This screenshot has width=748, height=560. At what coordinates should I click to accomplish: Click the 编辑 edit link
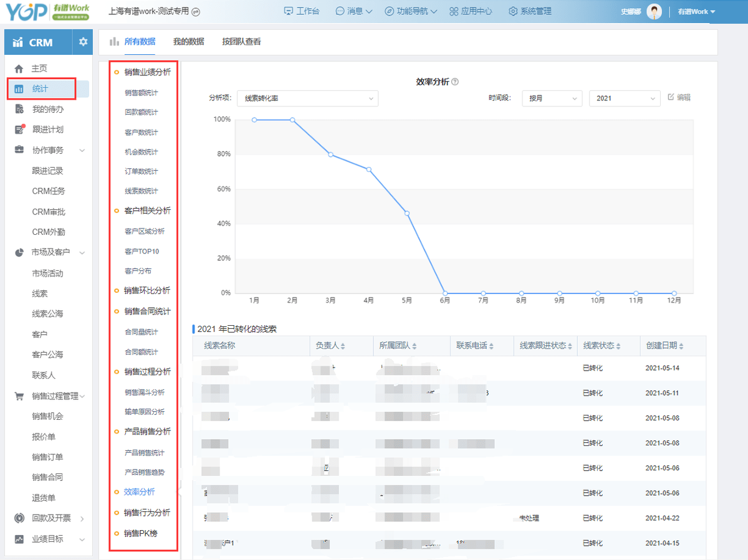coord(679,98)
